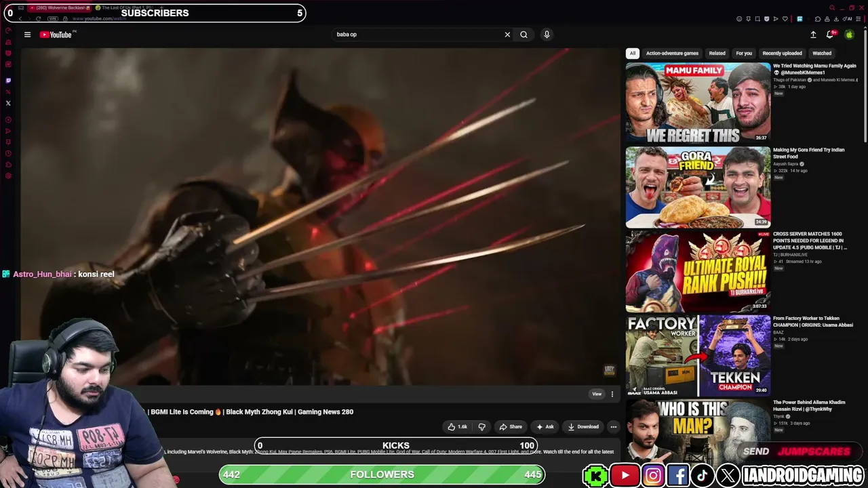Open the extensions cube icon
This screenshot has width=868, height=488.
(818, 19)
